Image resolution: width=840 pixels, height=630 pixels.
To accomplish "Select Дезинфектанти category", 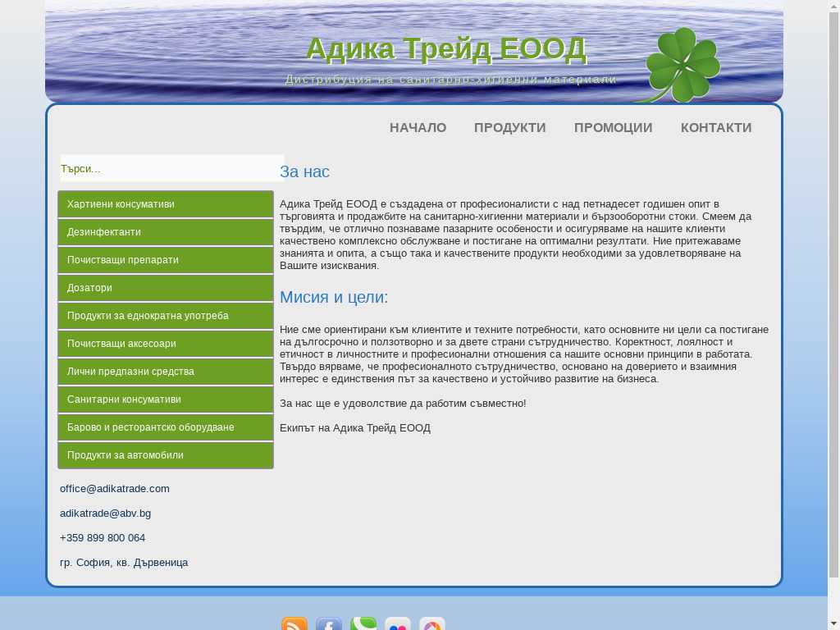I will (x=166, y=232).
